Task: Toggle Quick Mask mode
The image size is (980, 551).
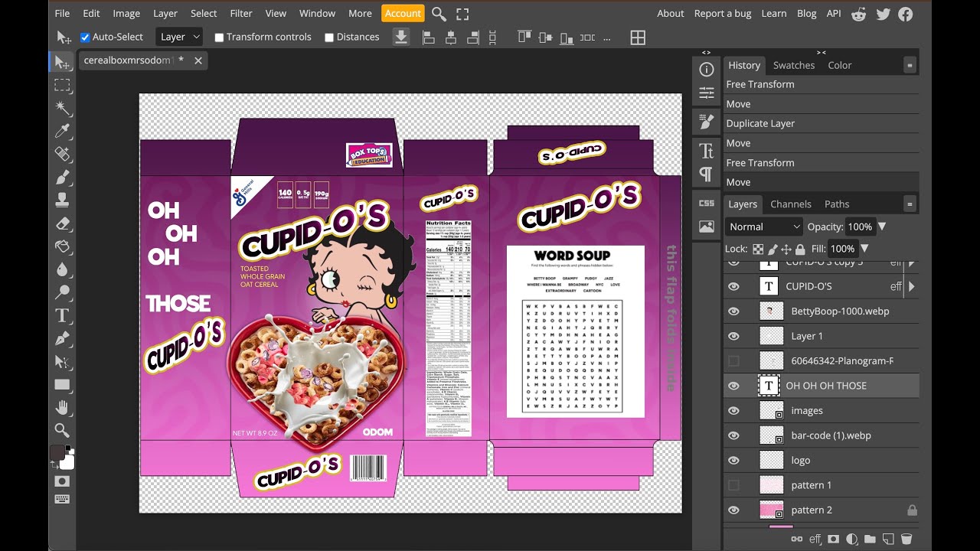Action: coord(62,481)
